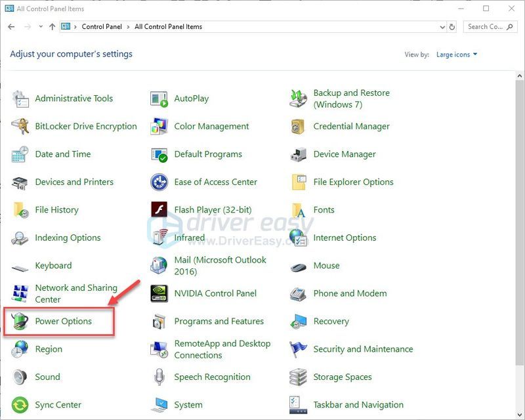The image size is (525, 420).
Task: Open the Large icons view dropdown
Action: point(457,54)
